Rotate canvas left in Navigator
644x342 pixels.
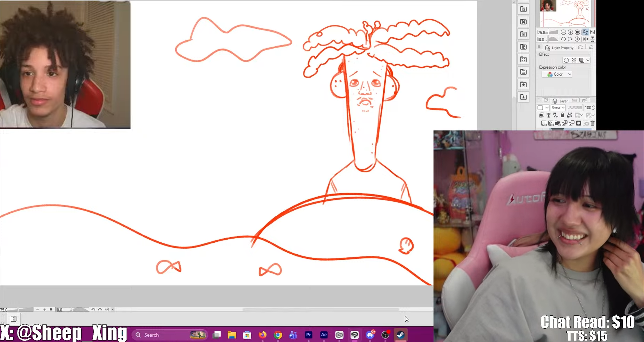(563, 39)
